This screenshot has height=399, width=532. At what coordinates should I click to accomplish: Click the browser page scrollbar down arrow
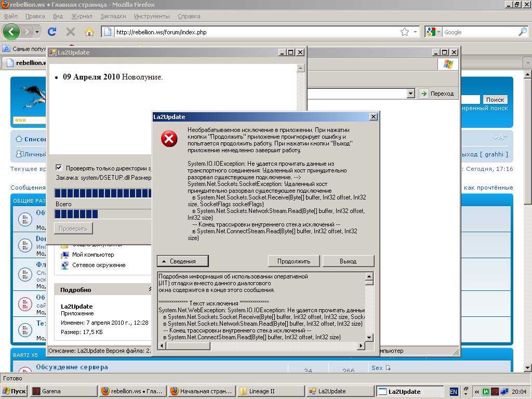coord(527,367)
